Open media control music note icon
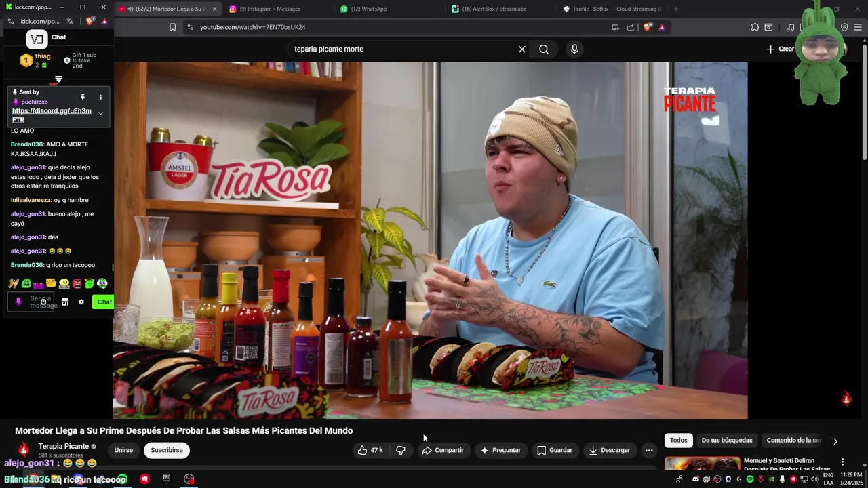Viewport: 868px width, 488px height. click(790, 27)
